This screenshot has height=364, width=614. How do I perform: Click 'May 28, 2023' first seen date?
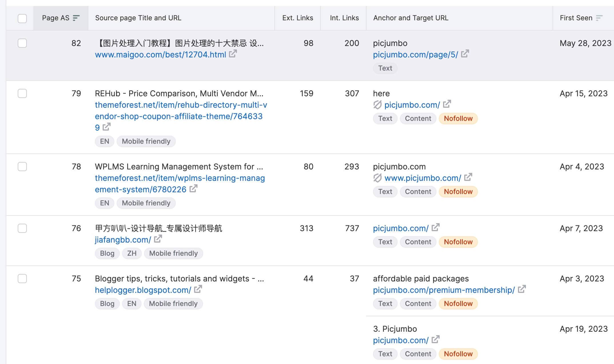tap(585, 43)
